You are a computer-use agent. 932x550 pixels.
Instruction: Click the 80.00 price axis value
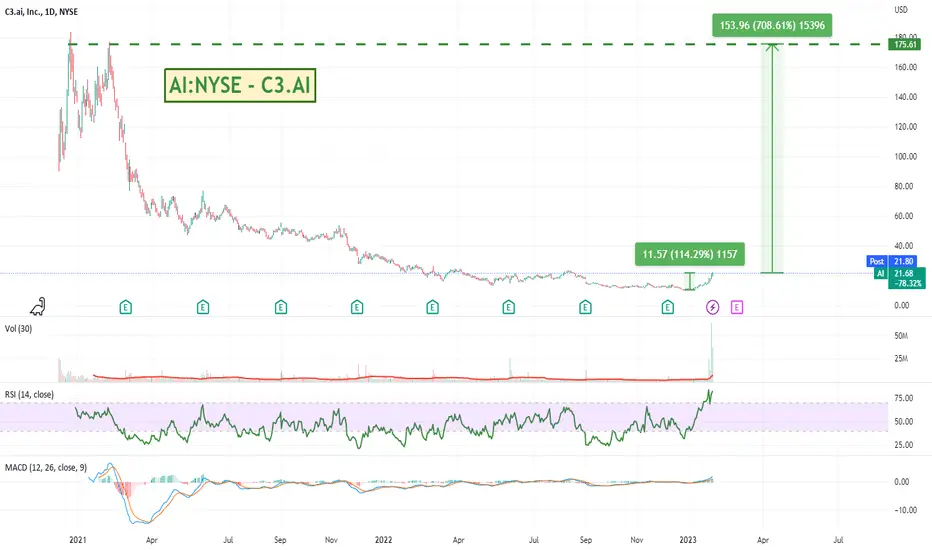903,186
